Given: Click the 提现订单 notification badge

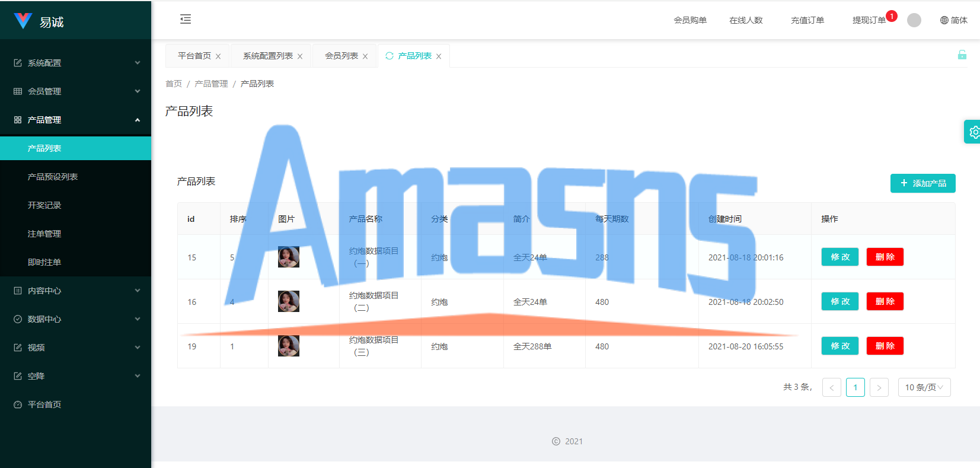Looking at the screenshot, I should pyautogui.click(x=892, y=16).
